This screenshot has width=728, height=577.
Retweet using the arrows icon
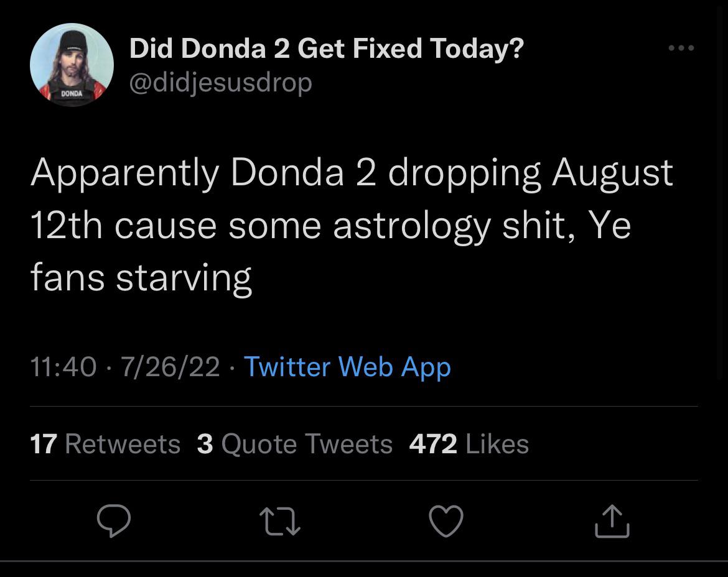[x=281, y=521]
